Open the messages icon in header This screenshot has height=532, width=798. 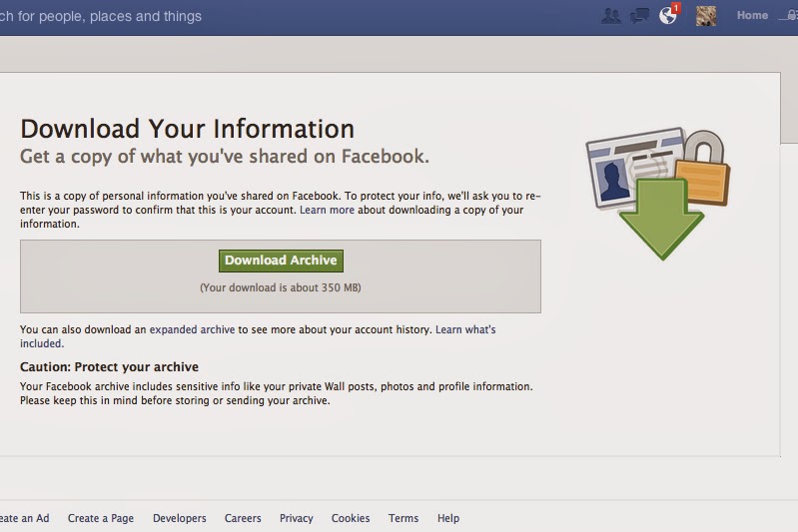(x=639, y=16)
